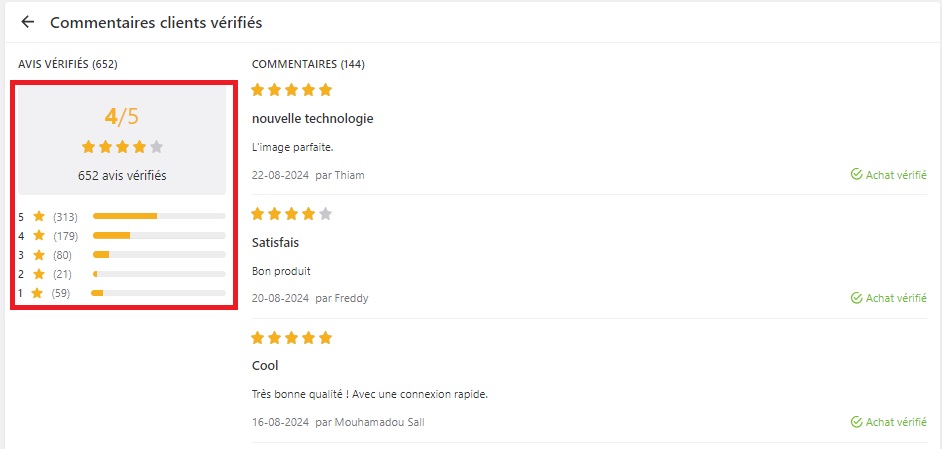This screenshot has height=449, width=942.
Task: Click the 5-star rating progress bar
Action: click(159, 216)
